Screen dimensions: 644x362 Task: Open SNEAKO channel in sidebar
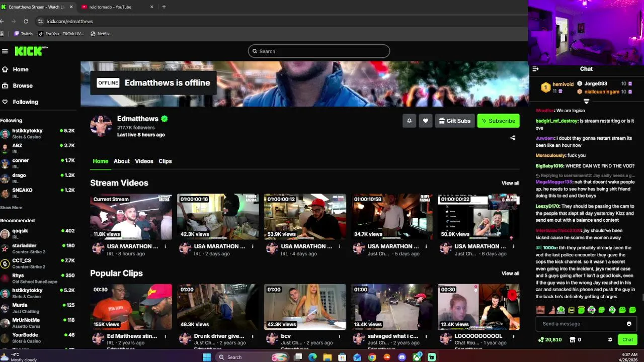(38, 193)
